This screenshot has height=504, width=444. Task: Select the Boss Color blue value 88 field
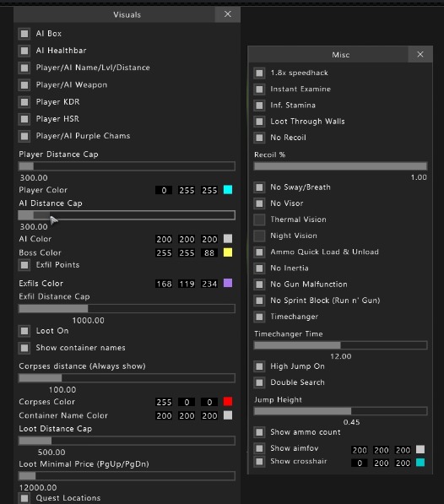coord(209,252)
